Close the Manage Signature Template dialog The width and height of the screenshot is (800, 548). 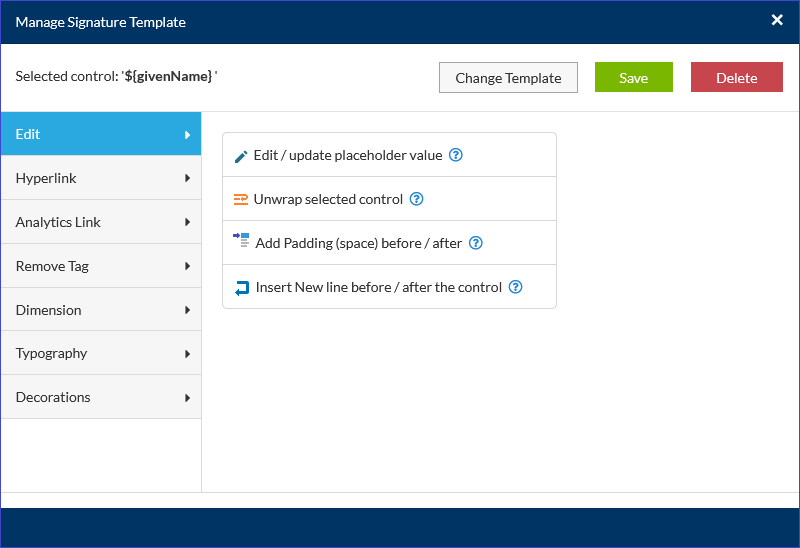pyautogui.click(x=777, y=20)
